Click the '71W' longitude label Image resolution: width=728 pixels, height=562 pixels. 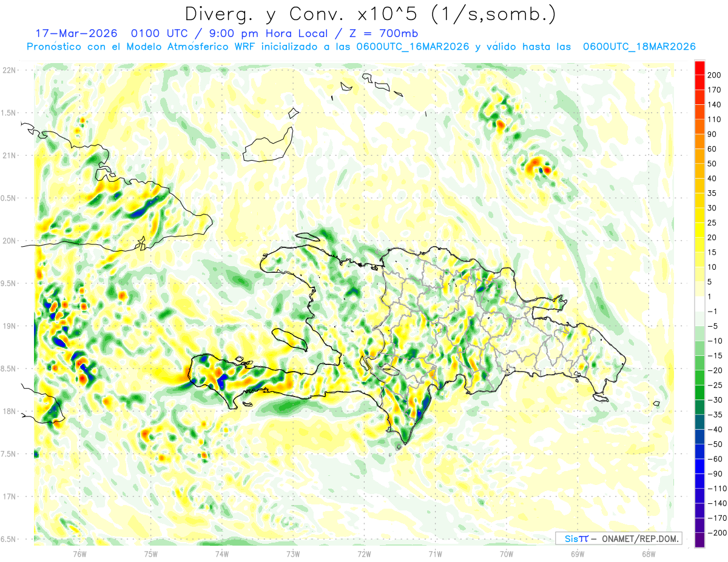435,554
